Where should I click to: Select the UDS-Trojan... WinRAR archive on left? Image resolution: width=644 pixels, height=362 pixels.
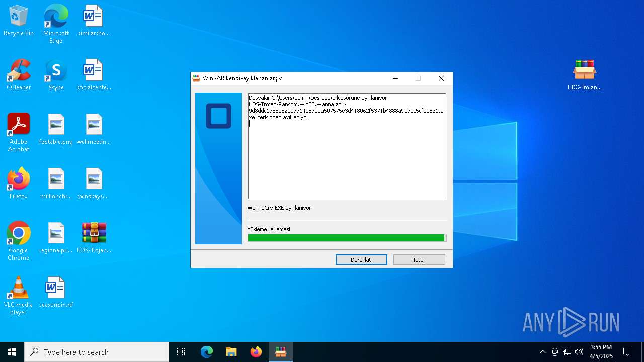(94, 238)
